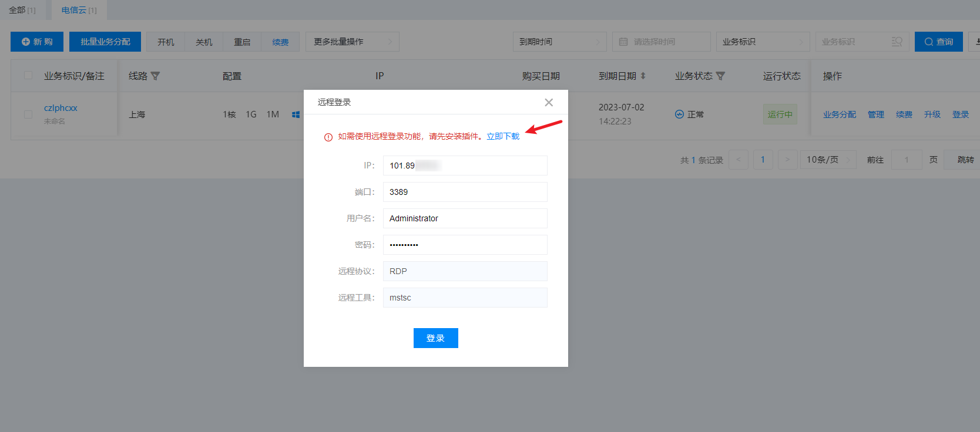Click the 端口 input field
The image size is (980, 432).
pyautogui.click(x=465, y=192)
